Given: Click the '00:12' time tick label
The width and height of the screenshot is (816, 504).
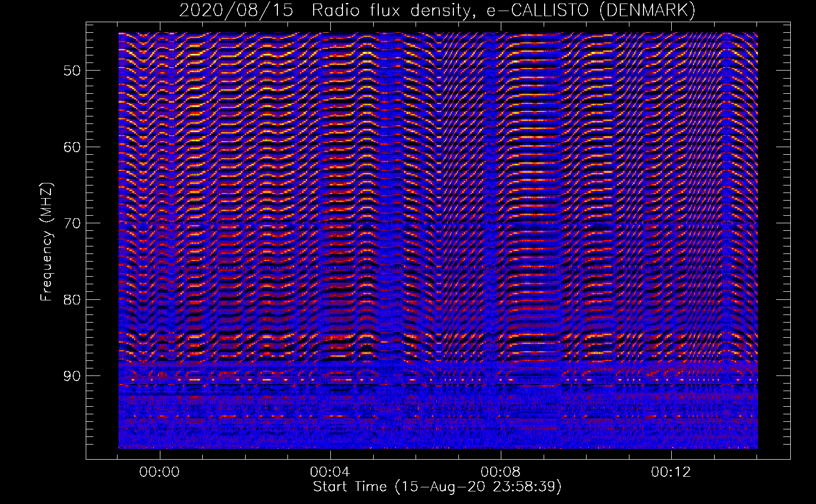Looking at the screenshot, I should pyautogui.click(x=671, y=472).
